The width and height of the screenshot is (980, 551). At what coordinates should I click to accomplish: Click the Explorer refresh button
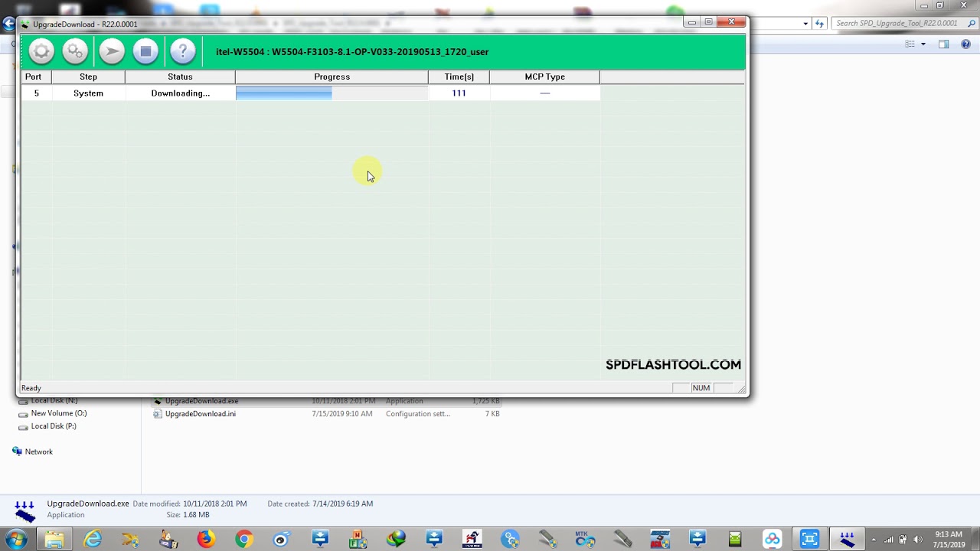tap(820, 24)
